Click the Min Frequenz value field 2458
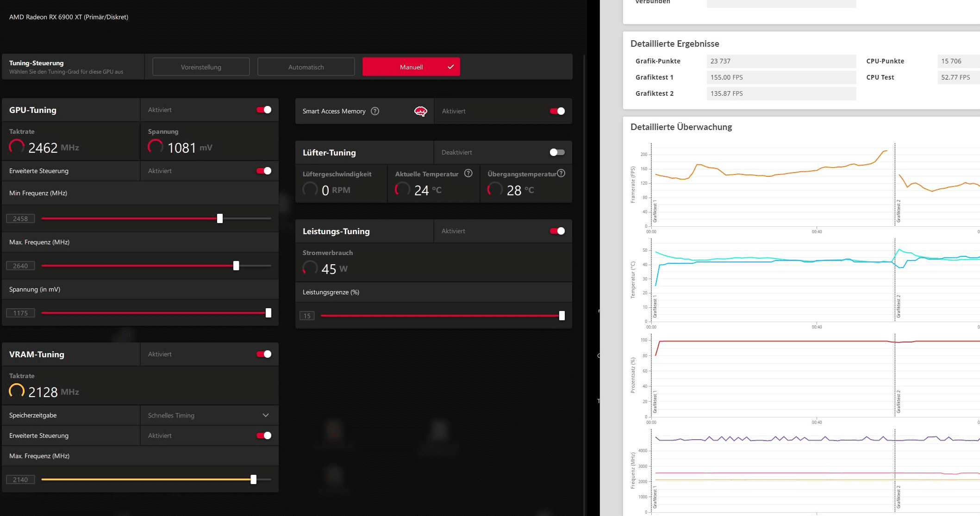This screenshot has height=516, width=980. coord(20,218)
